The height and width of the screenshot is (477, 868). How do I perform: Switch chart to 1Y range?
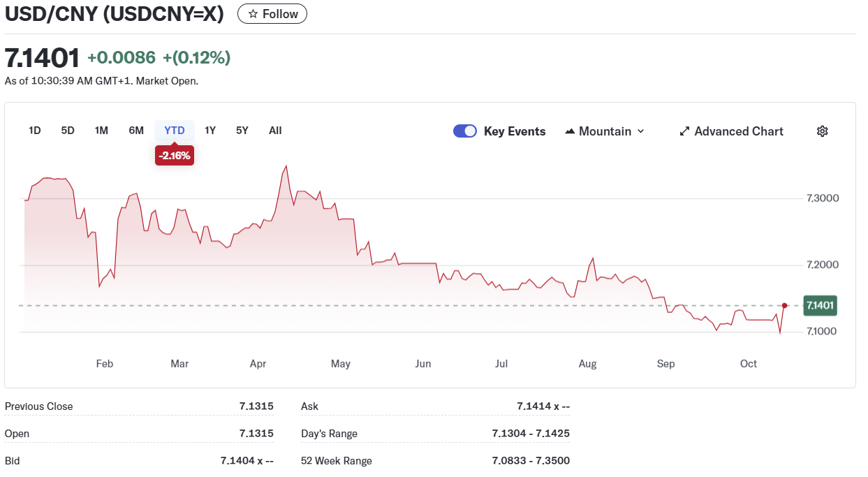click(210, 131)
